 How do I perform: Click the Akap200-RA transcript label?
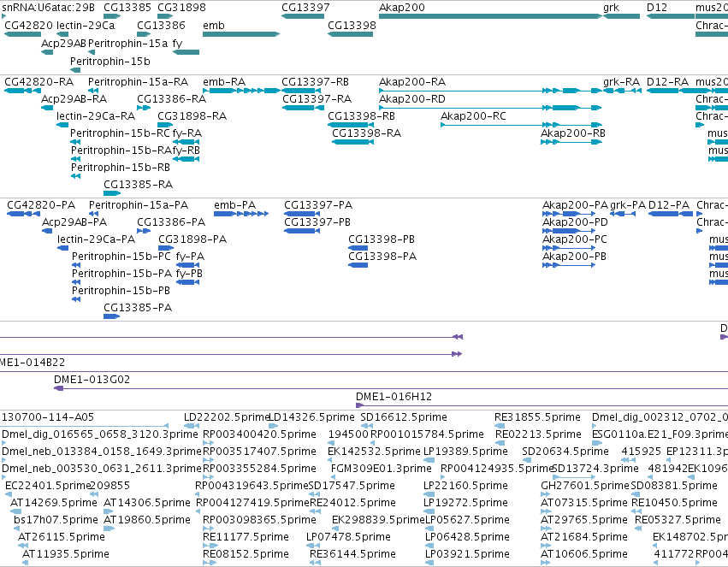point(412,81)
